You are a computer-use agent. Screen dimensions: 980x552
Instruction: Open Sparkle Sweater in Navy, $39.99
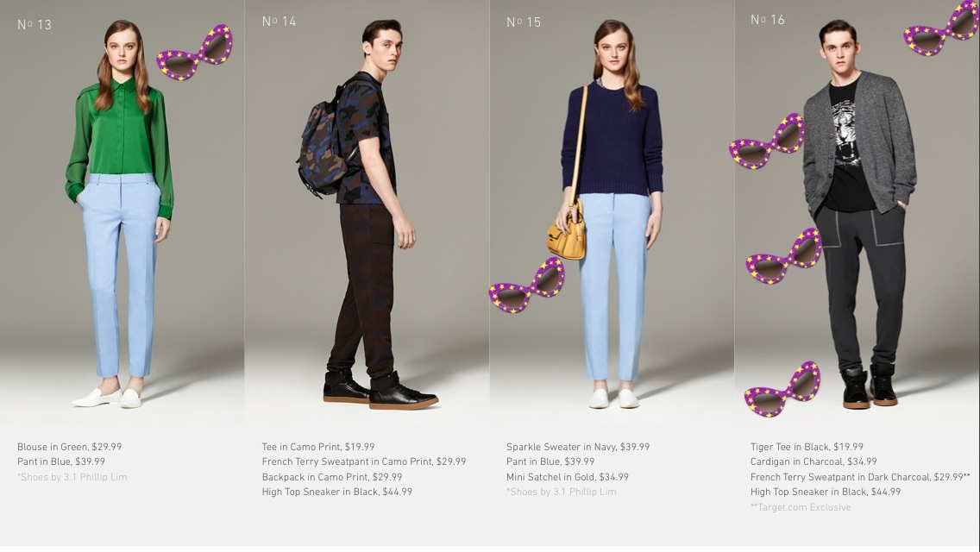point(578,447)
